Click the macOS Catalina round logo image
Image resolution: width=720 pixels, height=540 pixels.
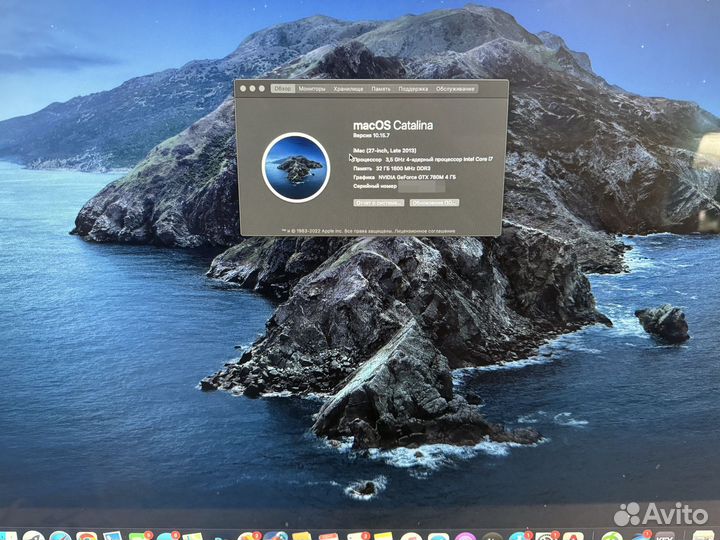296,167
